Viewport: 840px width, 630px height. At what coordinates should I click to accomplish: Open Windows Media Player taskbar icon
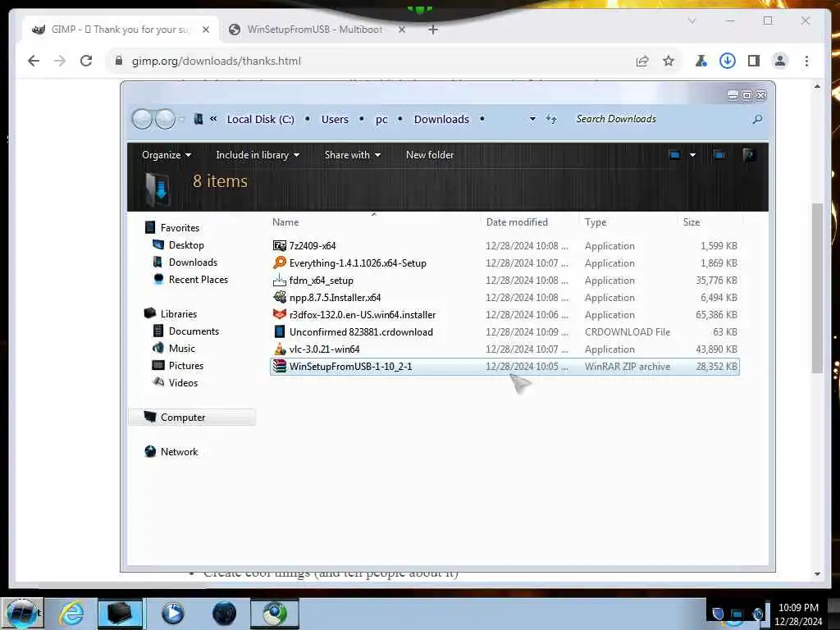(x=172, y=614)
